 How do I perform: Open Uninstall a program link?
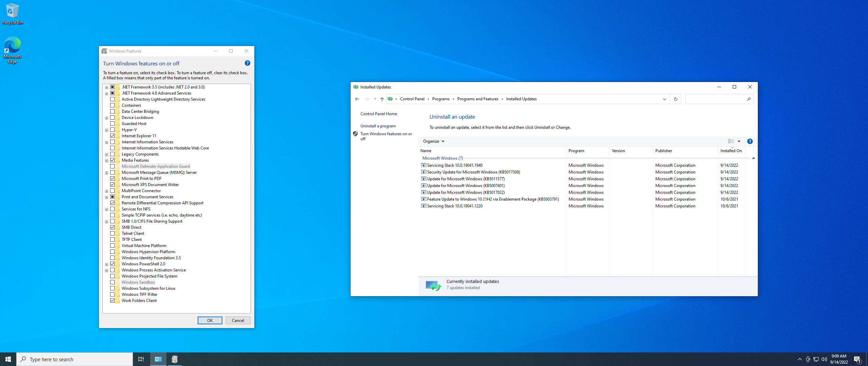coord(378,126)
